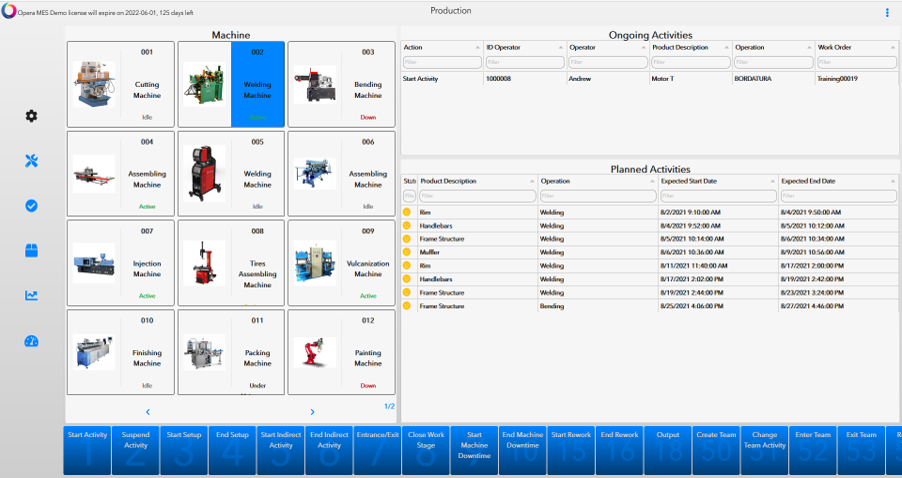Open the line chart analytics icon
Screen dimensions: 902x478
31,296
